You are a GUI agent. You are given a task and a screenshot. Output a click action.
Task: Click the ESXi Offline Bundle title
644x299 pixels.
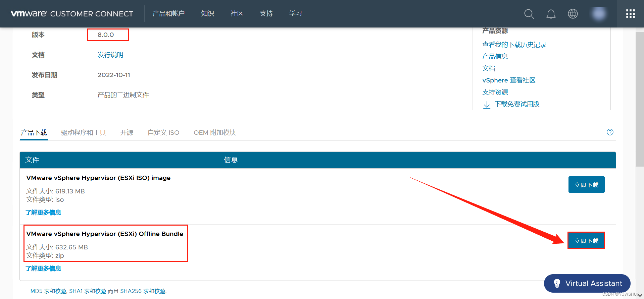pos(105,234)
